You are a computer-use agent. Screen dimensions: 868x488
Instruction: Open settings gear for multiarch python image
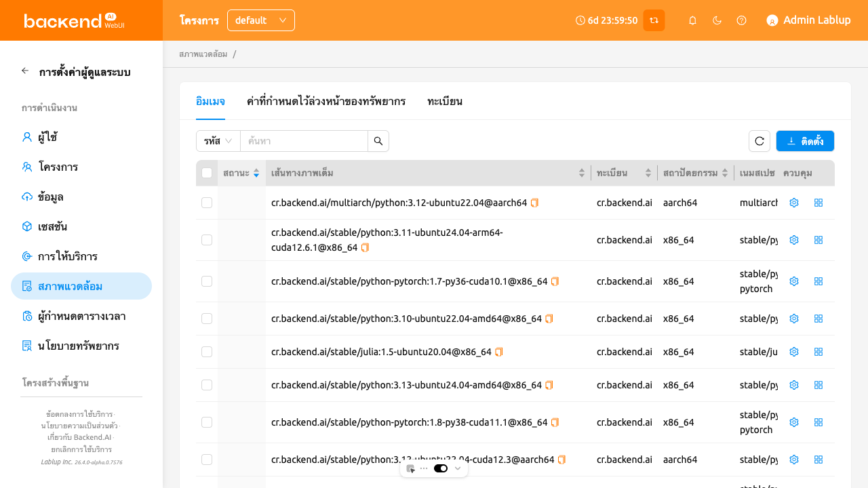coord(794,203)
